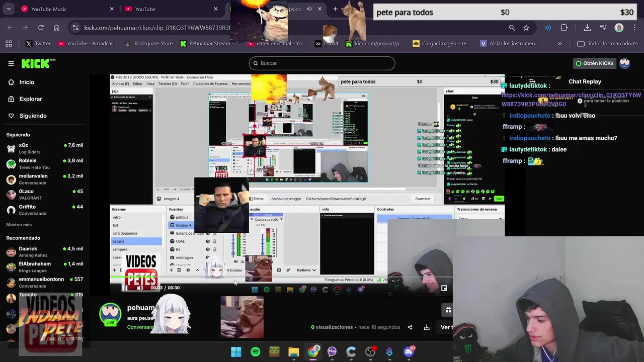
Task: Open the apps grid in bookmarks bar
Action: point(9,44)
